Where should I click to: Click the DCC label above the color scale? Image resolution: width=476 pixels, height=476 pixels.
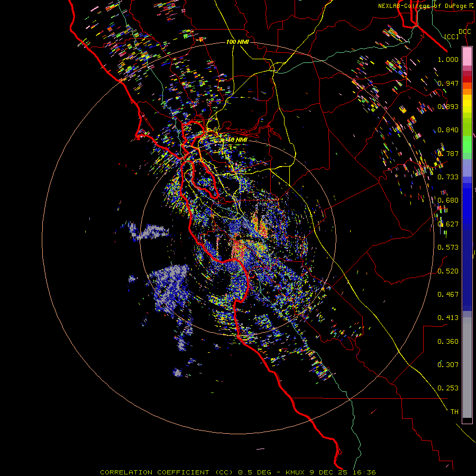[464, 32]
